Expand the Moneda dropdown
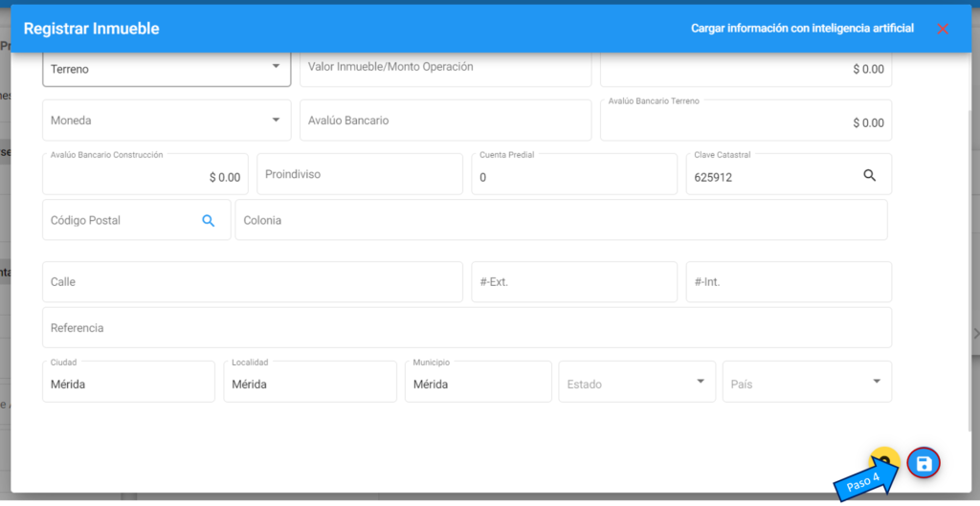 click(167, 120)
